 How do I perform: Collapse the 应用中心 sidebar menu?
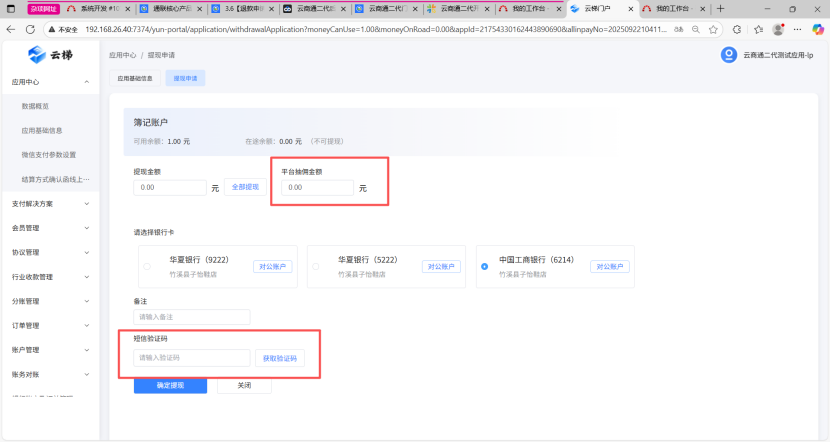tap(87, 81)
